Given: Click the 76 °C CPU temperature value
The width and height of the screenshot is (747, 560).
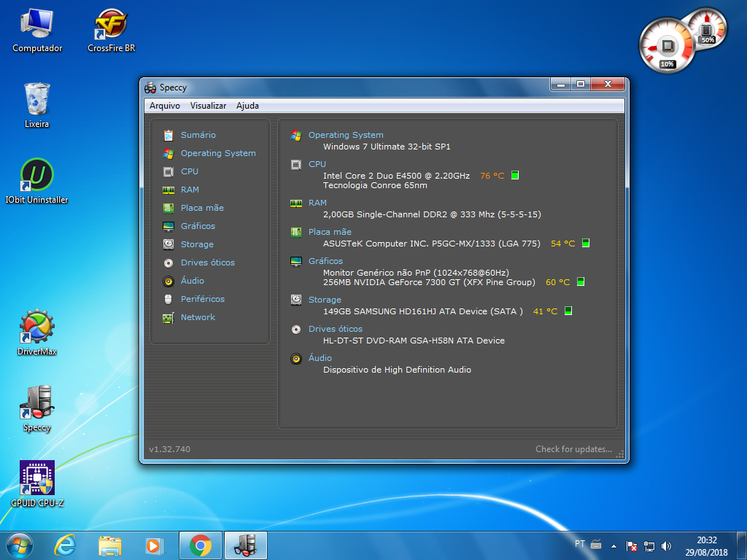Looking at the screenshot, I should (492, 176).
